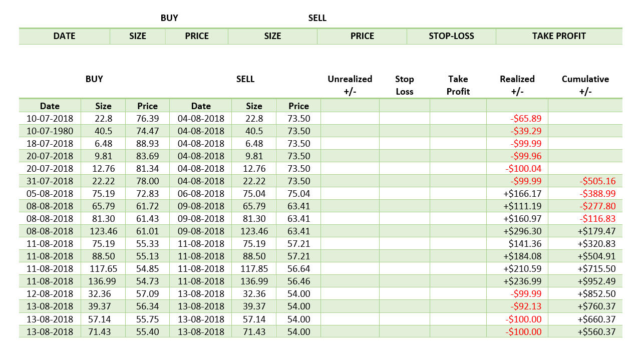Select the DATE header in top table
This screenshot has height=355, width=644.
point(64,36)
